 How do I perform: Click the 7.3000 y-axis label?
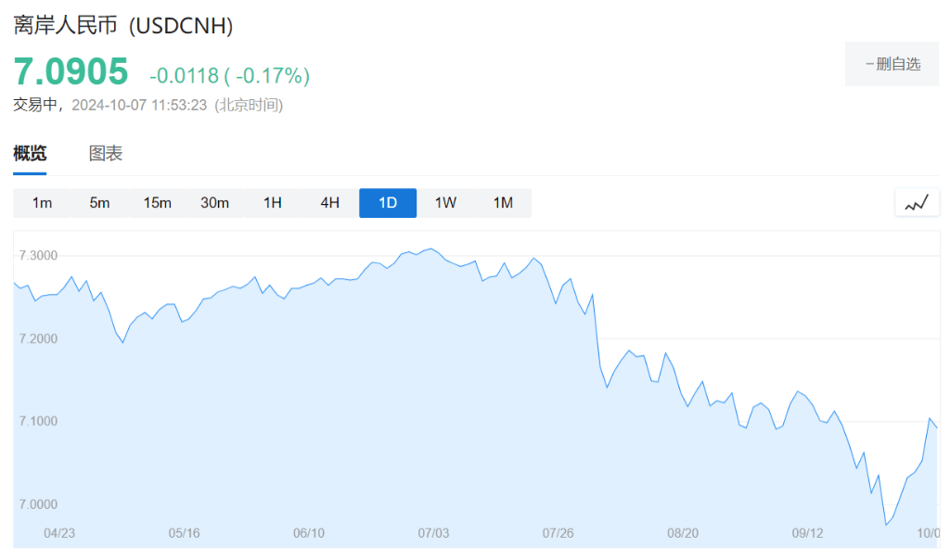tap(39, 256)
